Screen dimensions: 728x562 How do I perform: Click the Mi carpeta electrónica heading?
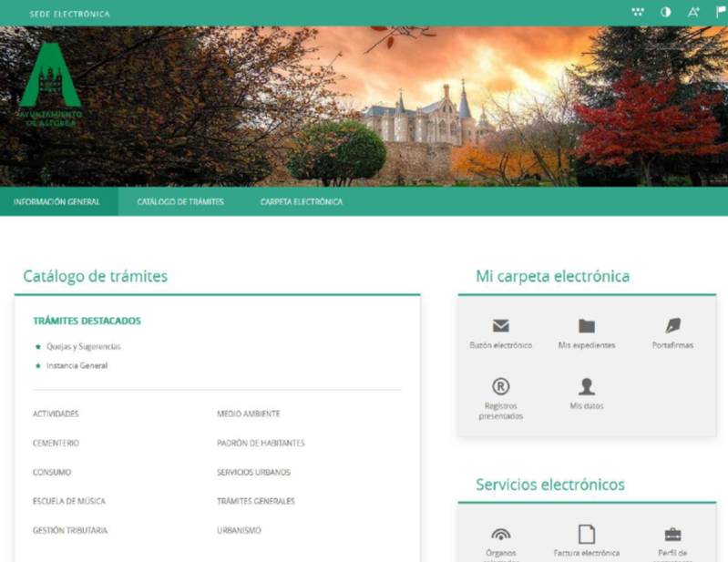(x=552, y=276)
